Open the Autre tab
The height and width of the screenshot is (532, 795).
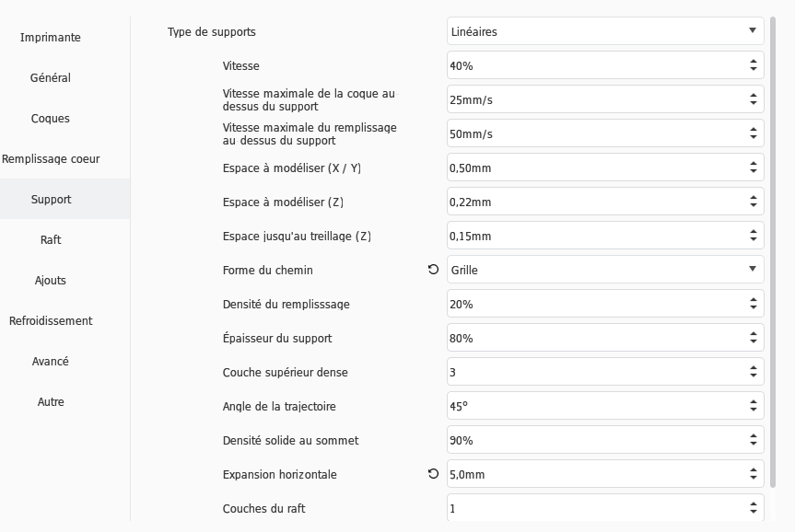pyautogui.click(x=51, y=402)
